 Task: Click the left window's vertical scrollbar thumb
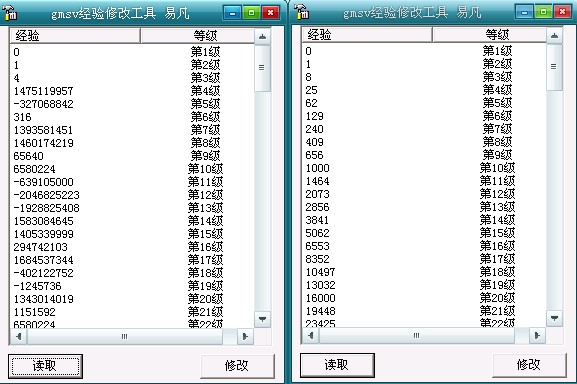coord(262,68)
